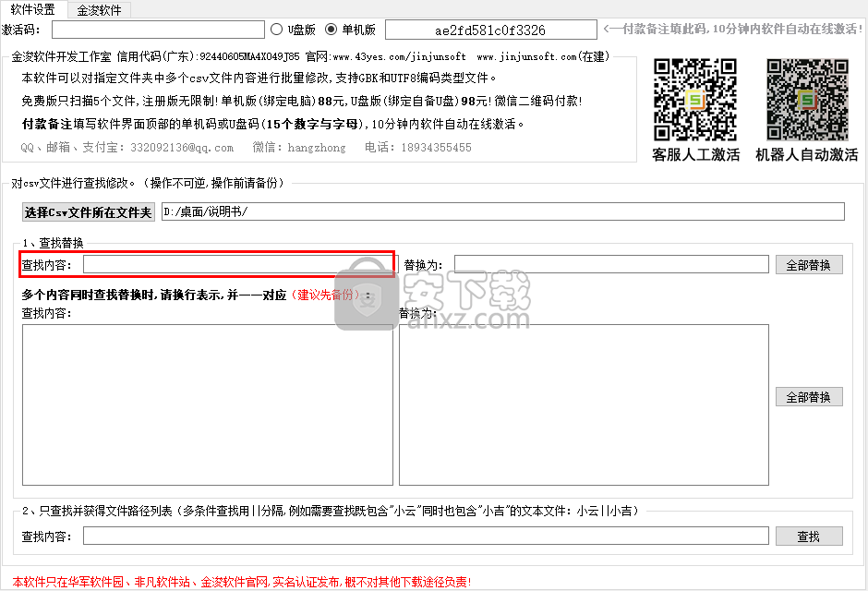
Task: Select the 单机版 radio button
Action: [x=331, y=30]
